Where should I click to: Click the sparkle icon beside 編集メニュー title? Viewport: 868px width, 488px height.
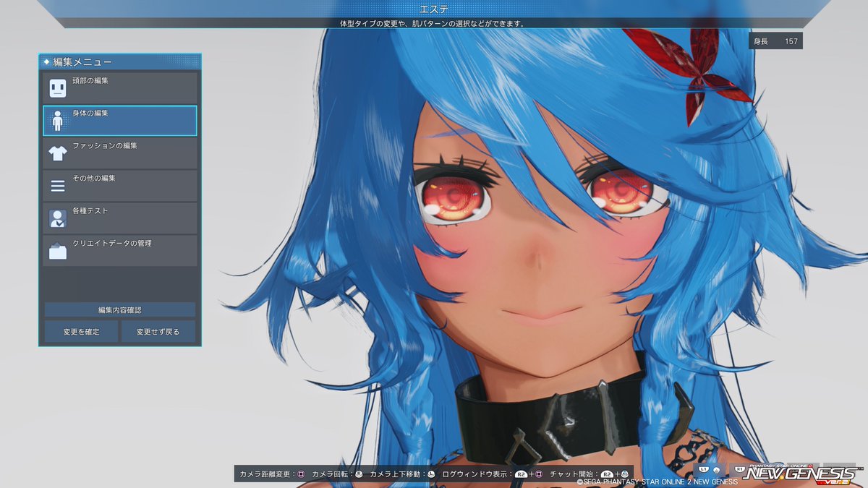[x=46, y=62]
